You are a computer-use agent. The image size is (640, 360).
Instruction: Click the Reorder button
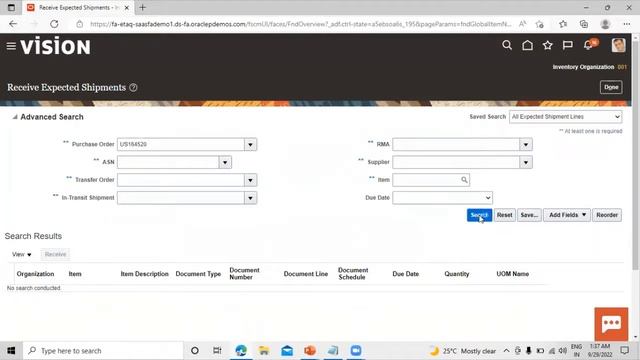[x=607, y=215]
